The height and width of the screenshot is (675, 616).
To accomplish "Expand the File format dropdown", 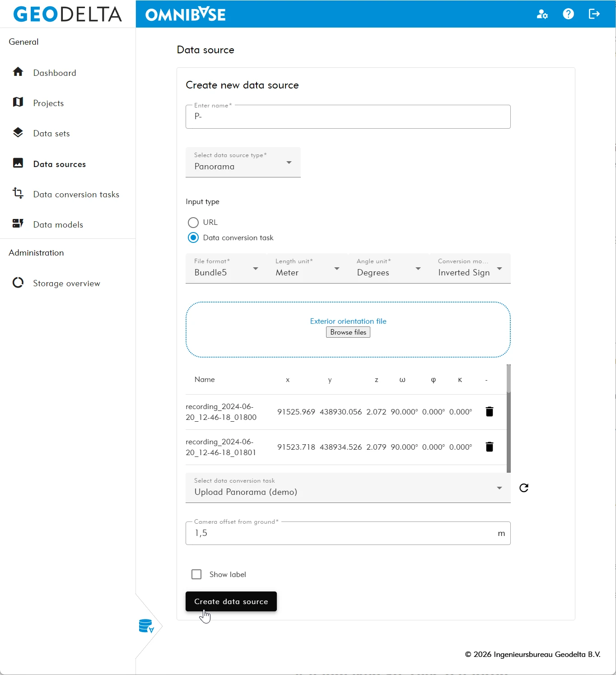I will pos(226,269).
